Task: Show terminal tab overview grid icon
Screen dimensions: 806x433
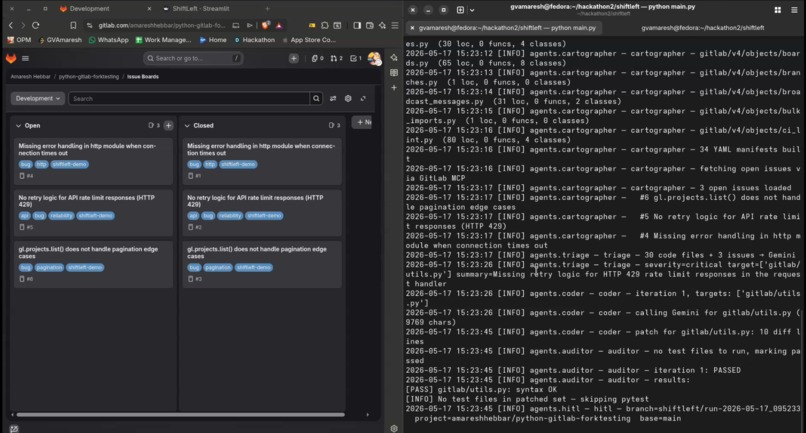Action: tap(778, 10)
